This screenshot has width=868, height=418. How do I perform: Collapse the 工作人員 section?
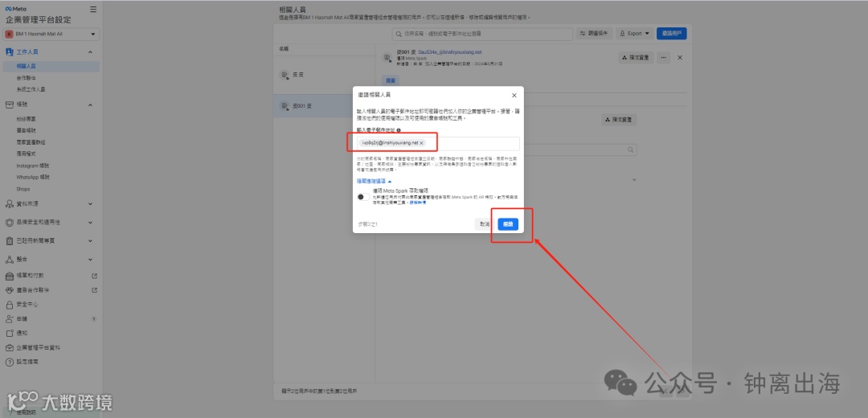(90, 52)
